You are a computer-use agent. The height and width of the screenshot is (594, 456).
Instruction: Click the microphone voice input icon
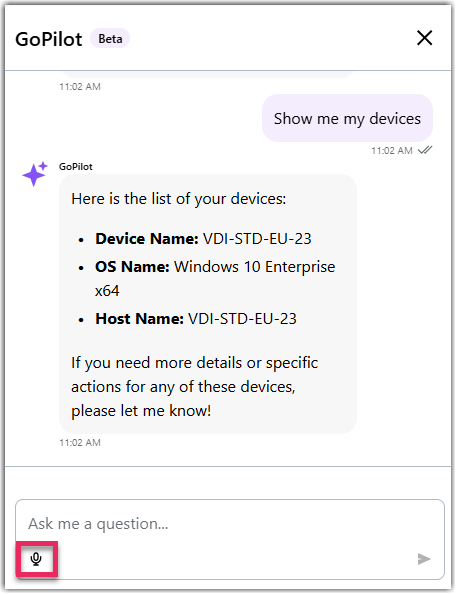tap(36, 559)
